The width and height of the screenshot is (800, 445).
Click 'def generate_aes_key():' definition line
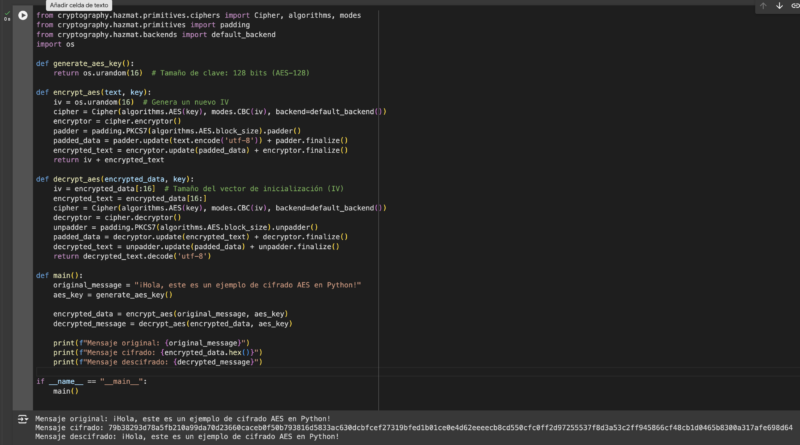click(x=85, y=63)
